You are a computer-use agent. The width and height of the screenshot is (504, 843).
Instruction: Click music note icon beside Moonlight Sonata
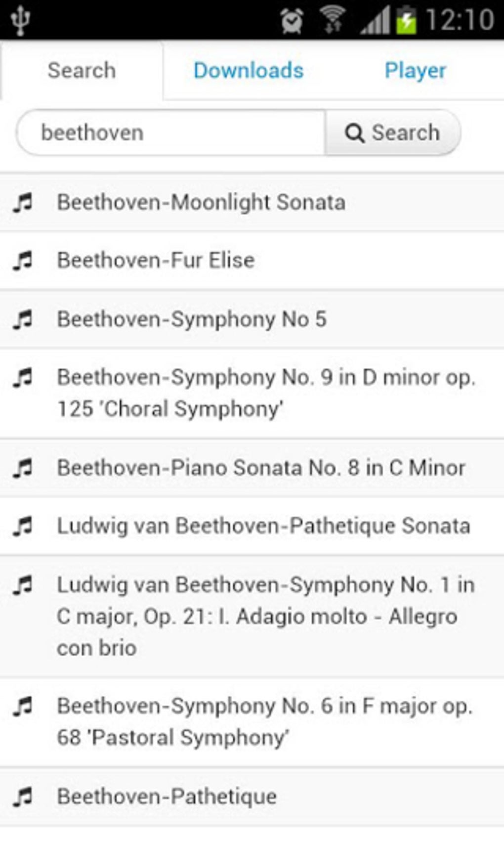(x=23, y=202)
